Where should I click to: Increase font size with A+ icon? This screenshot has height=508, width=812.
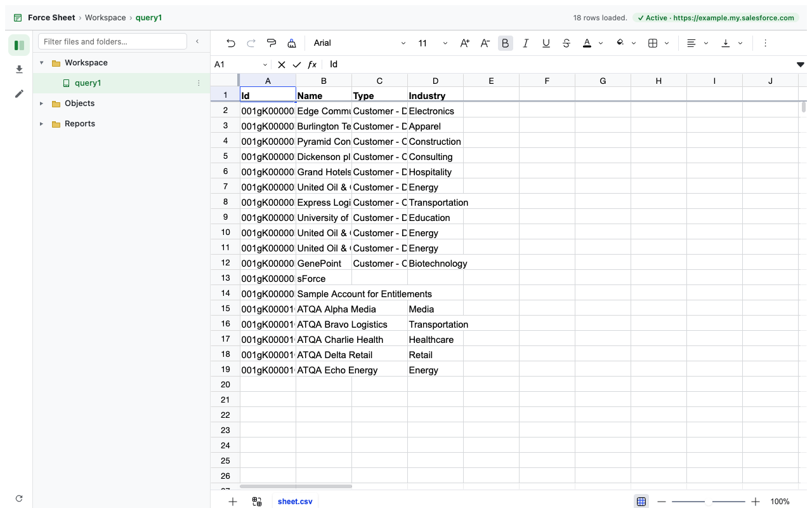tap(465, 43)
